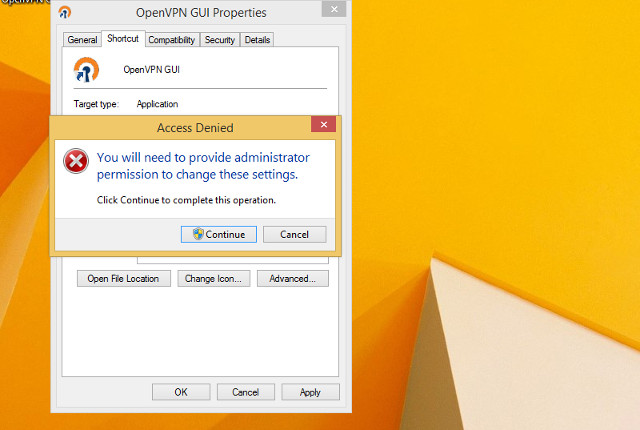Click the OpenVPN GUI Properties title text
This screenshot has width=640, height=430.
click(201, 13)
